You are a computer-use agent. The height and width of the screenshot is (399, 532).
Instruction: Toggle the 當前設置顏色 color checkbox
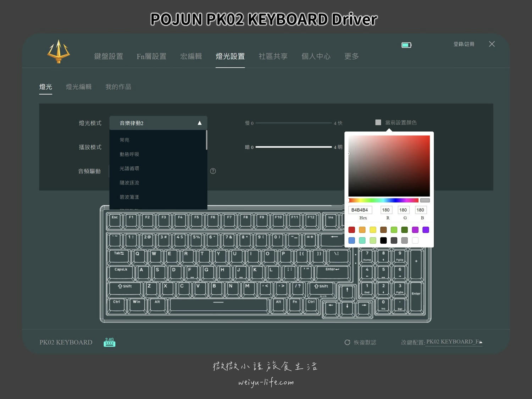click(378, 122)
